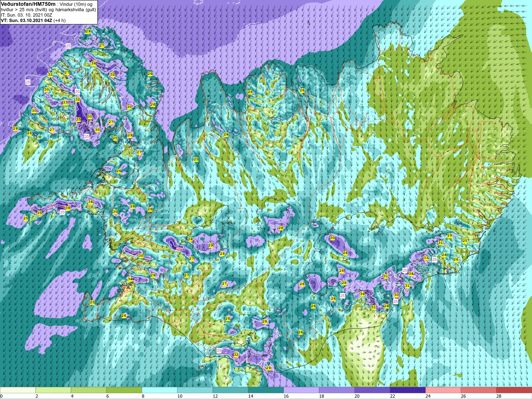Click the pale cyan 8–10 m/s swatch
This screenshot has height=399, width=532.
(x=160, y=390)
